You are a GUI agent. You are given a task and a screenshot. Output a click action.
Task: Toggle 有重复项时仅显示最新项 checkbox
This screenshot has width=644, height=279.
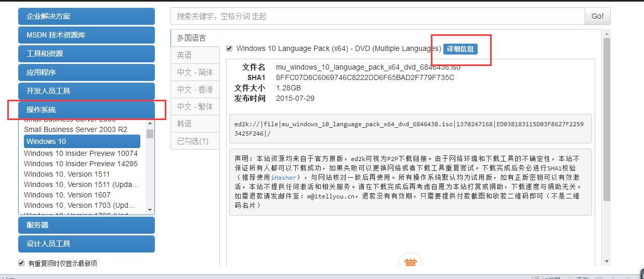click(21, 263)
